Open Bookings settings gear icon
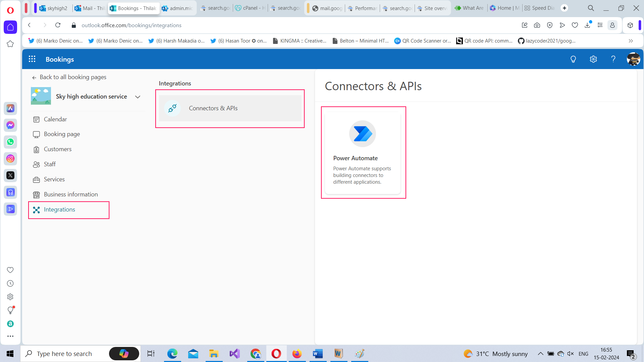 pos(593,59)
